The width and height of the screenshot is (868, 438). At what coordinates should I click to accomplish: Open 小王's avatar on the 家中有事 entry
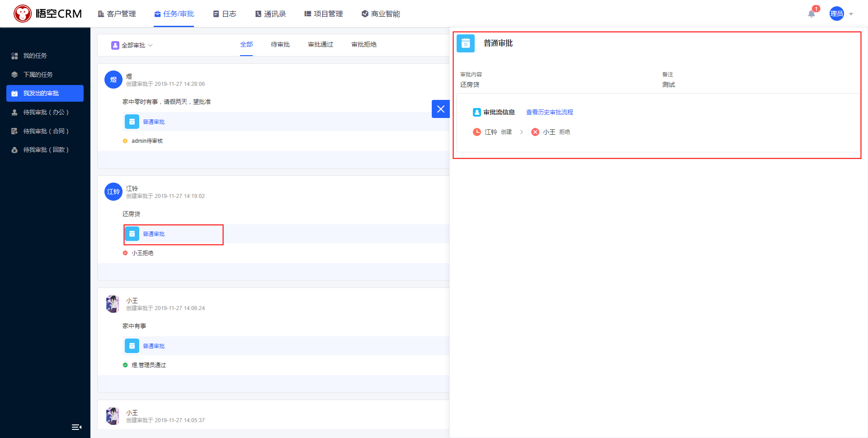click(113, 304)
